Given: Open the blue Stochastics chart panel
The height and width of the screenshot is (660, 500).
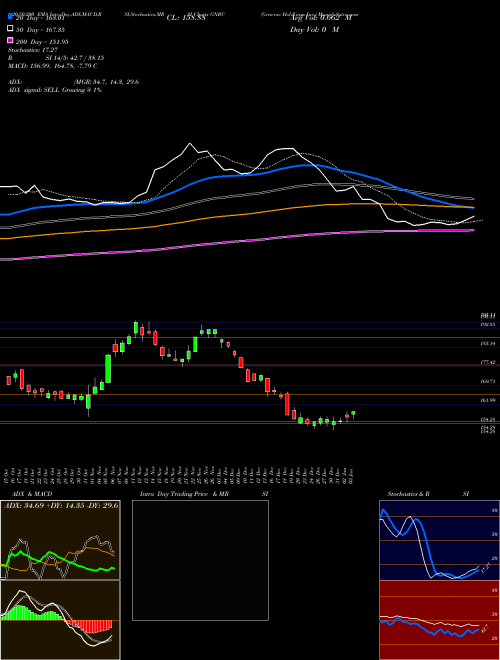Looking at the screenshot, I should click(x=439, y=540).
